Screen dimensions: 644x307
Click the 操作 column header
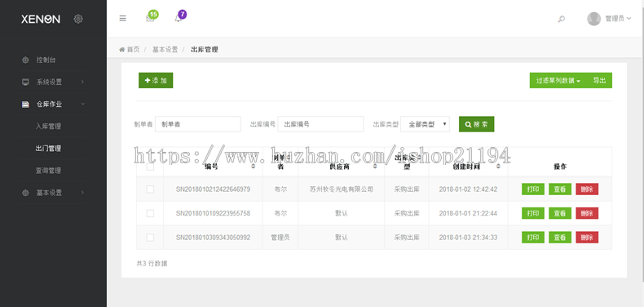point(560,167)
